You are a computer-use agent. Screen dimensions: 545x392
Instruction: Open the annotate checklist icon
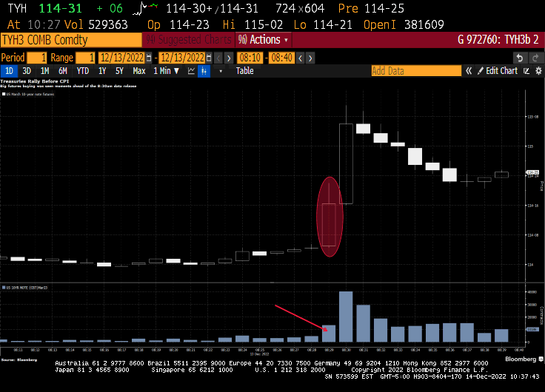tap(526, 71)
